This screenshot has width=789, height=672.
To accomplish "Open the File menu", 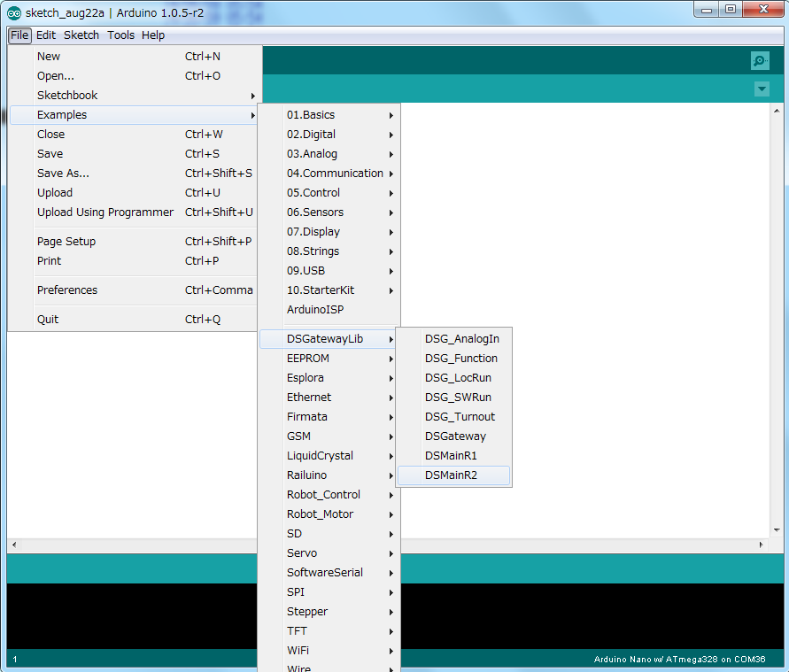I will click(19, 35).
